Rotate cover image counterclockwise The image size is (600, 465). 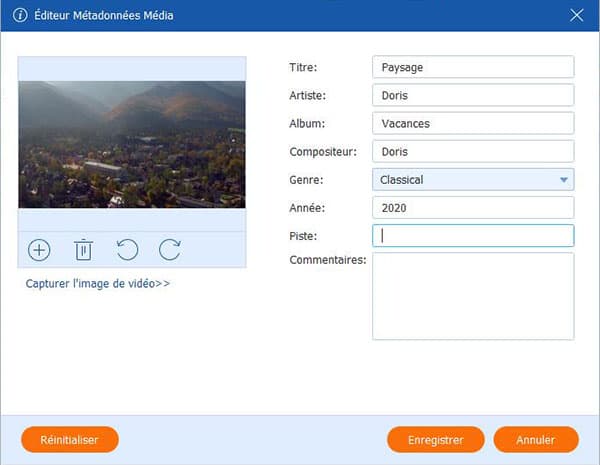point(126,250)
